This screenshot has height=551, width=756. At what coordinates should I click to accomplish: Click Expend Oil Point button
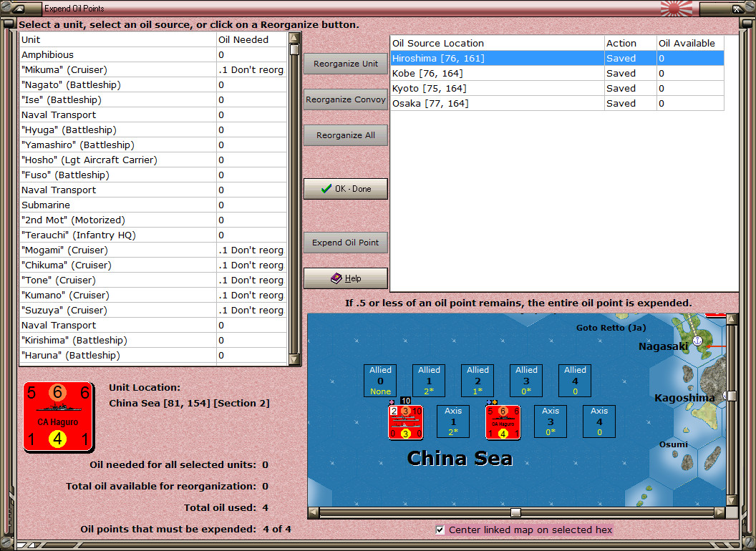click(x=346, y=243)
